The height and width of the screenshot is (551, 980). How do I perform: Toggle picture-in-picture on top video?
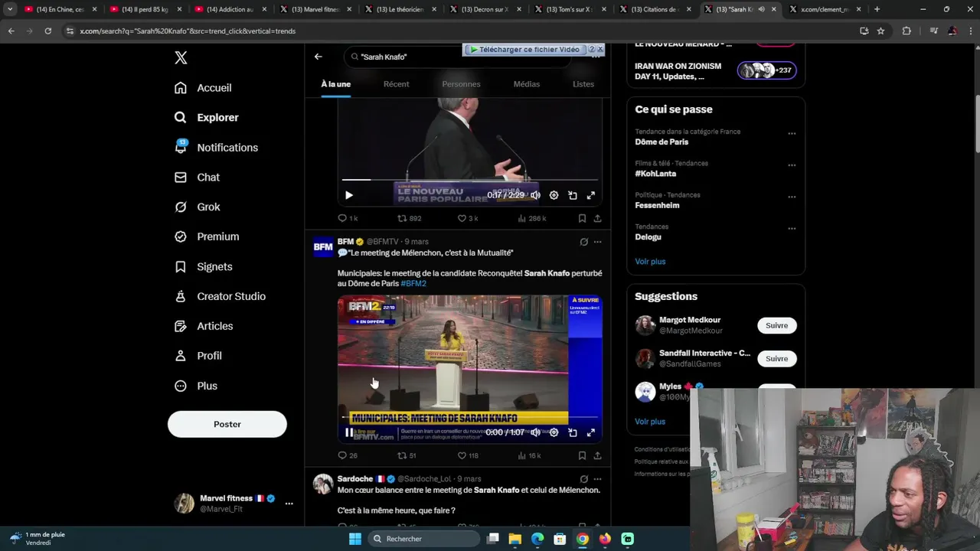tap(573, 195)
